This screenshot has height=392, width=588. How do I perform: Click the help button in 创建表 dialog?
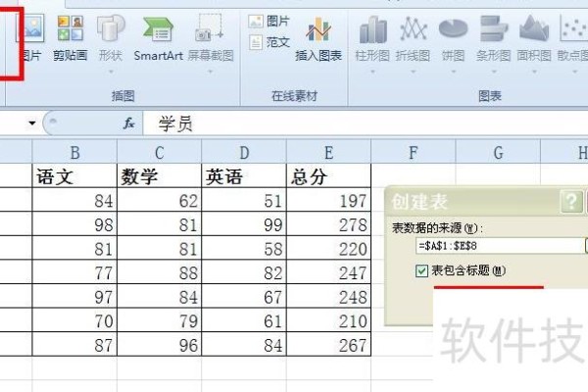click(571, 202)
